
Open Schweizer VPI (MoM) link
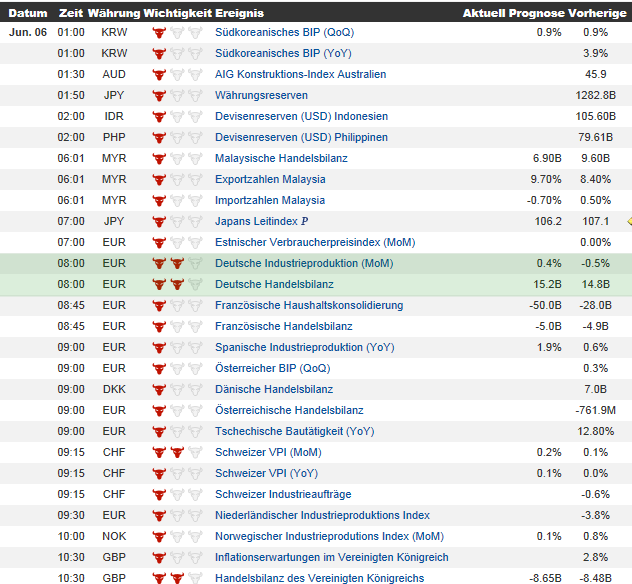pyautogui.click(x=268, y=452)
